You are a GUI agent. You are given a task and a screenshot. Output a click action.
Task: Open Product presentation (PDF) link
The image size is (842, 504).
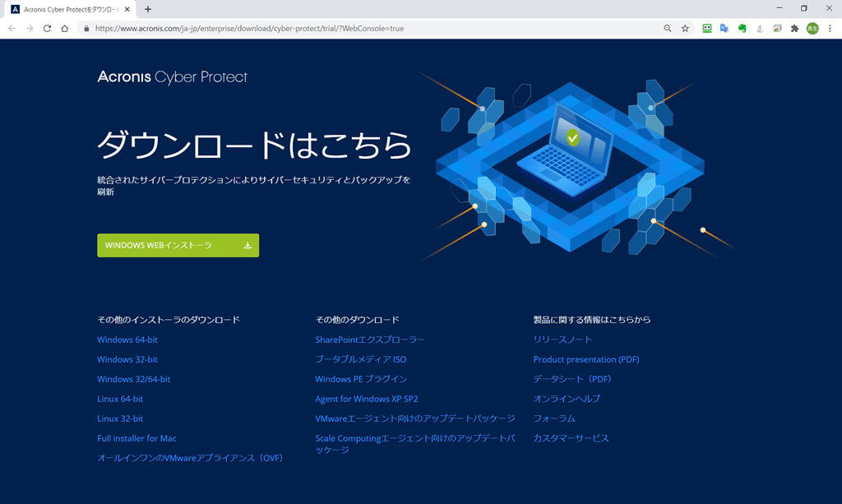[586, 359]
